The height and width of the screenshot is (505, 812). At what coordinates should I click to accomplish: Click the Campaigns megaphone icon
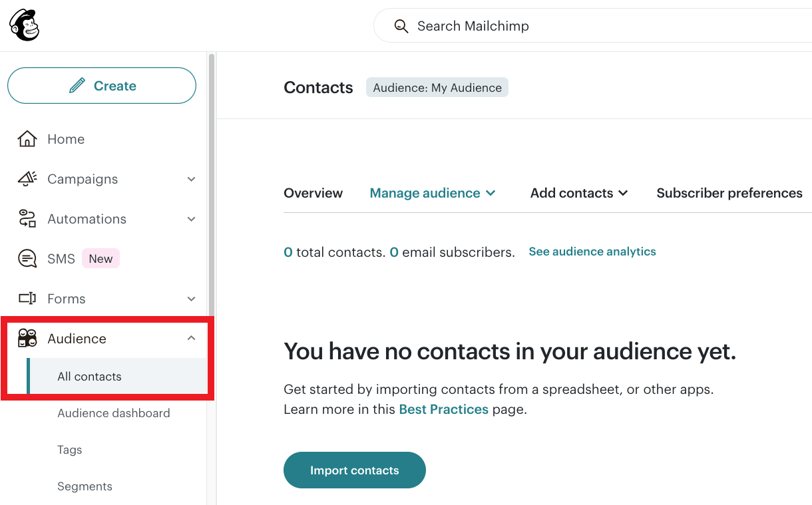click(27, 179)
